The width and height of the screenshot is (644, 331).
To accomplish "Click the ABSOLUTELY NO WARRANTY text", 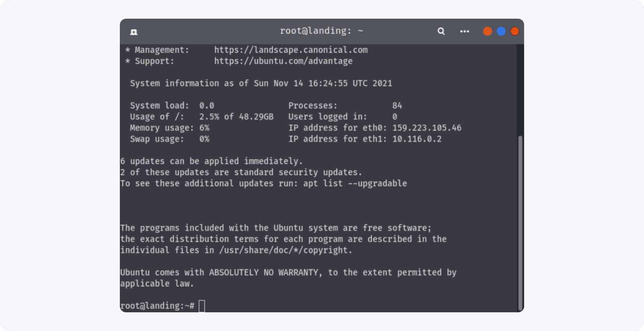I will pos(263,272).
